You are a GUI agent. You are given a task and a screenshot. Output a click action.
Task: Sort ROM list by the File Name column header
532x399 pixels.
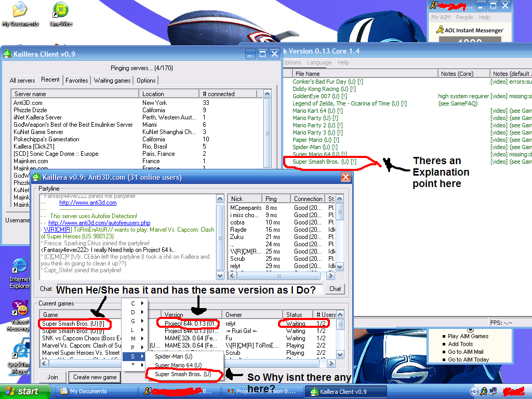click(x=365, y=74)
